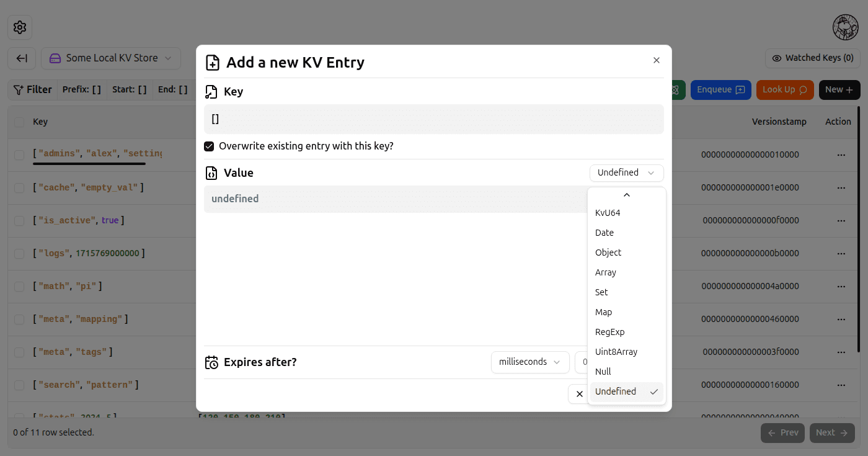Viewport: 868px width, 456px height.
Task: Click the New + button
Action: click(x=839, y=90)
